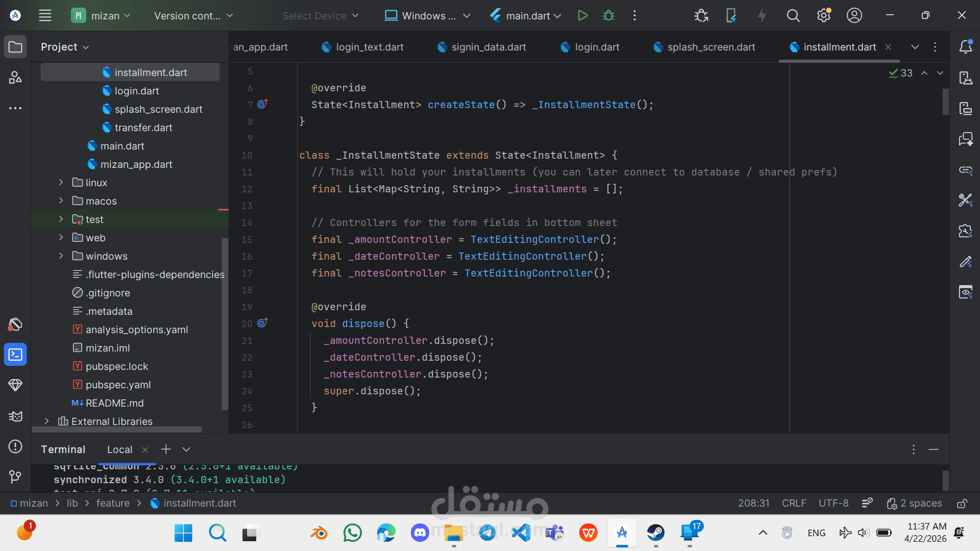Open IDE settings gear icon
980x551 pixels.
tap(823, 16)
